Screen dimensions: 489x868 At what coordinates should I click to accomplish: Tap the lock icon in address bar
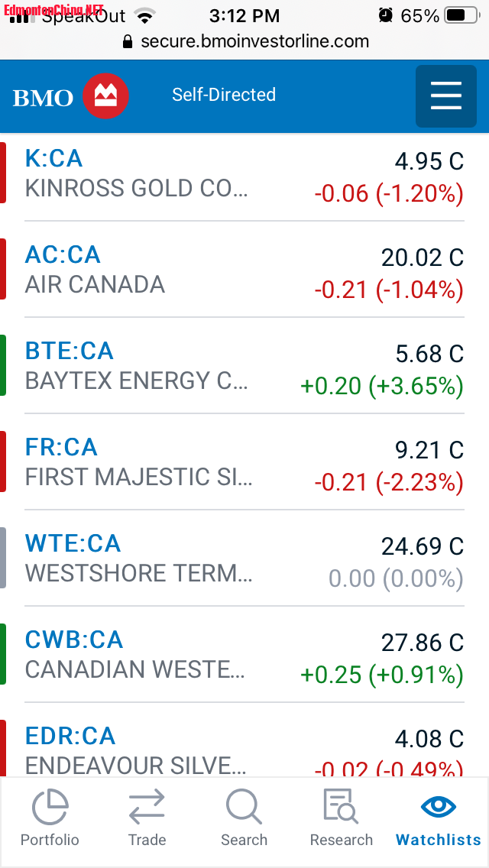click(x=128, y=41)
